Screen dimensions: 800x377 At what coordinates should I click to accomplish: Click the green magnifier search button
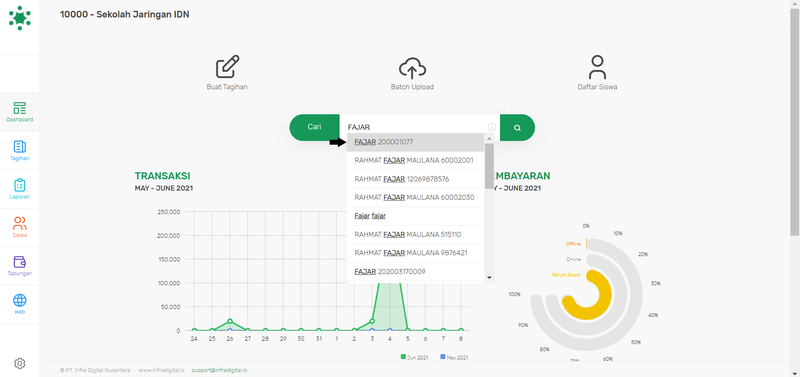[517, 128]
